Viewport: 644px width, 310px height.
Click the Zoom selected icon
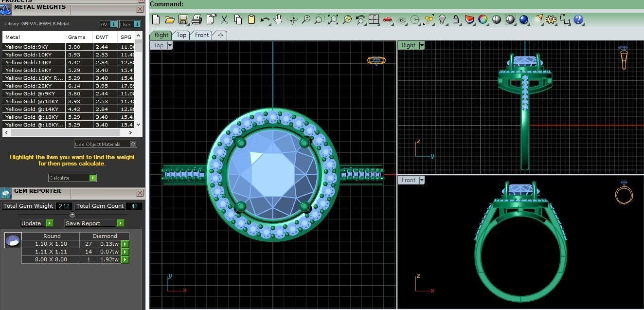click(347, 19)
